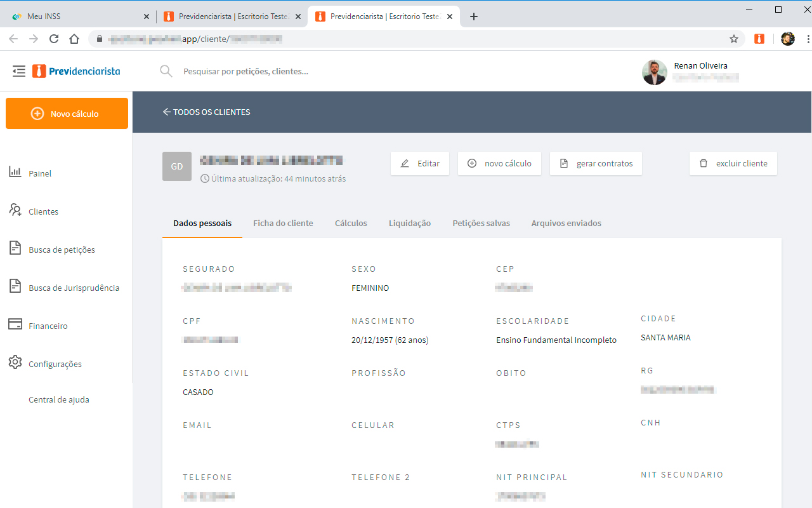Start a new calculation with Novo cálculo
Image resolution: width=812 pixels, height=508 pixels.
[x=67, y=113]
